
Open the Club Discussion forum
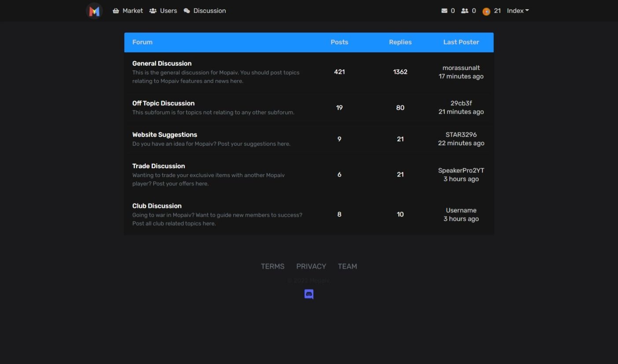157,206
